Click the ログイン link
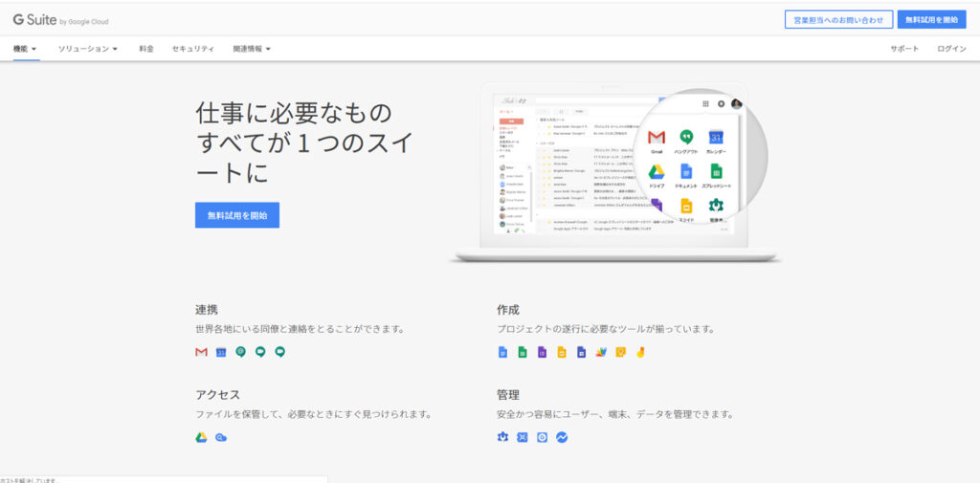This screenshot has height=483, width=980. click(x=952, y=49)
